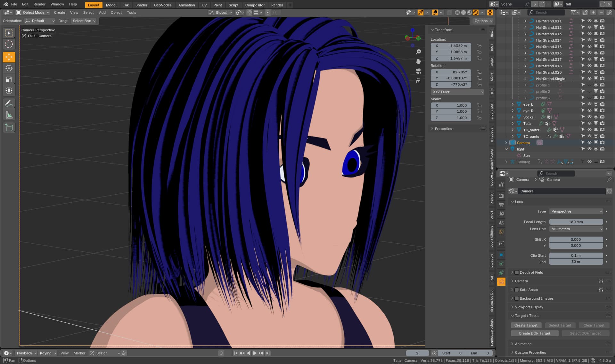Switch to the GeoNodes workspace tab
This screenshot has height=364, width=615.
tap(163, 5)
